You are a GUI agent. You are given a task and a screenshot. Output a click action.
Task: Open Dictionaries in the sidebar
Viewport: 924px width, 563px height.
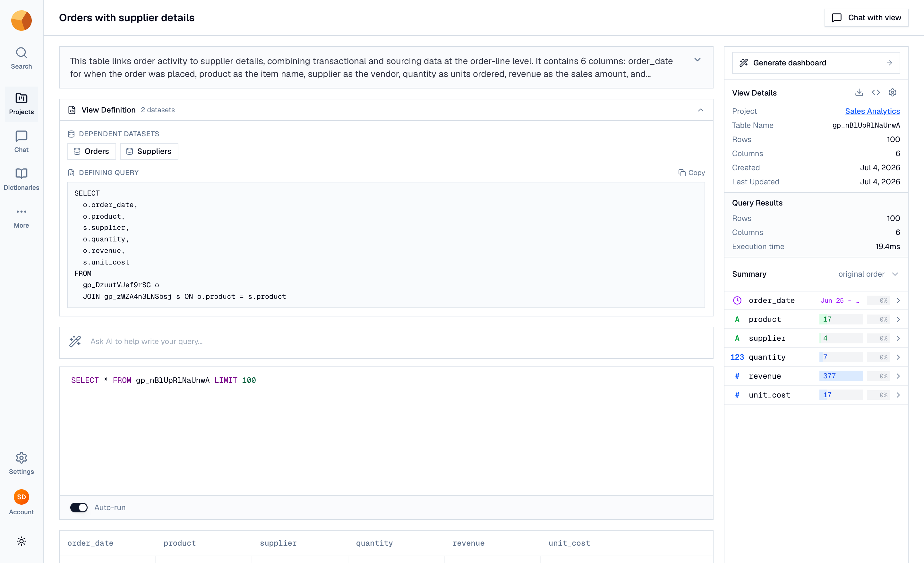point(21,180)
